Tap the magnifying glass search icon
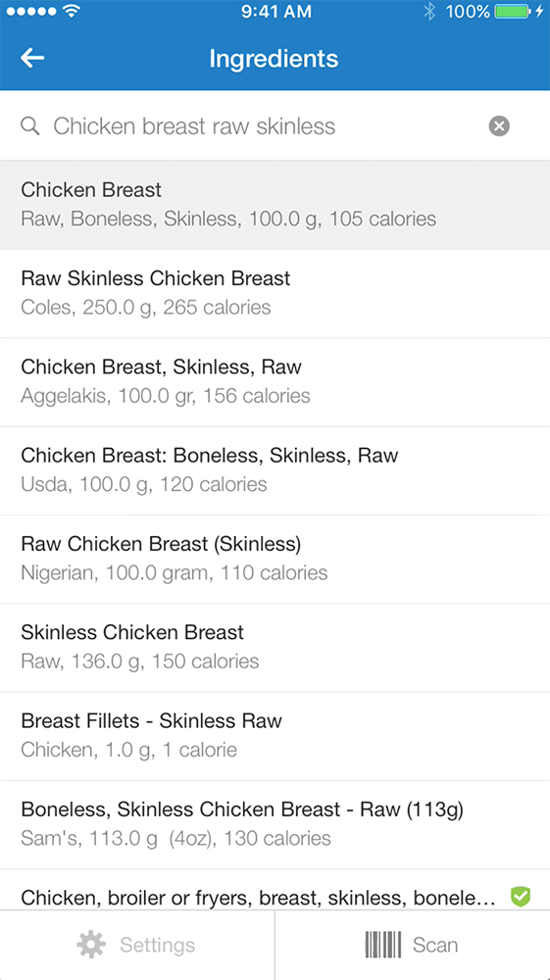The image size is (550, 980). pyautogui.click(x=30, y=126)
